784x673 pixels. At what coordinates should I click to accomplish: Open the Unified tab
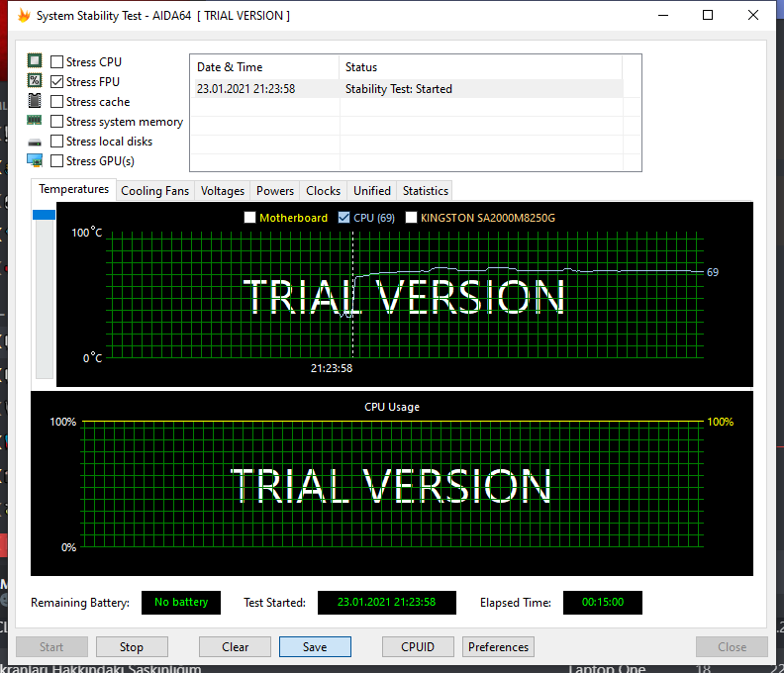(x=372, y=191)
